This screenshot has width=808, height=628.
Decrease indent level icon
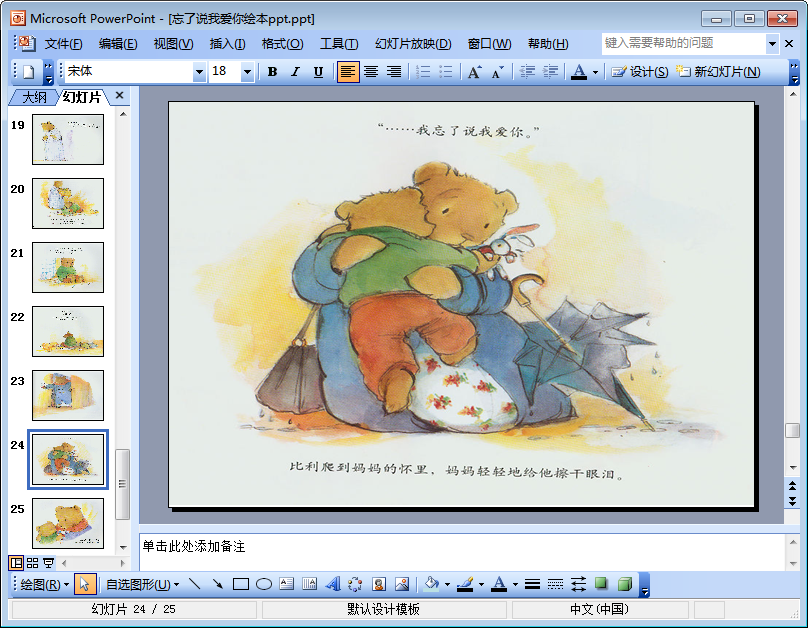pos(527,72)
